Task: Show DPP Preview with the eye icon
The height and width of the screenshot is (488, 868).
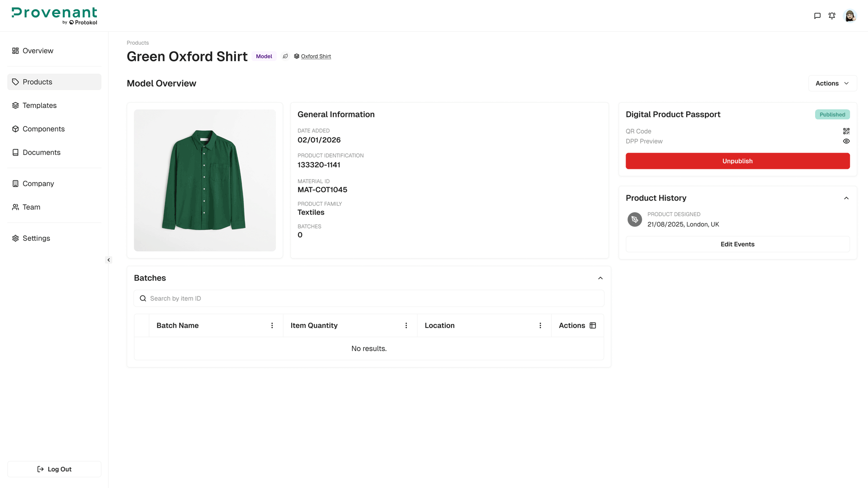Action: (x=846, y=141)
